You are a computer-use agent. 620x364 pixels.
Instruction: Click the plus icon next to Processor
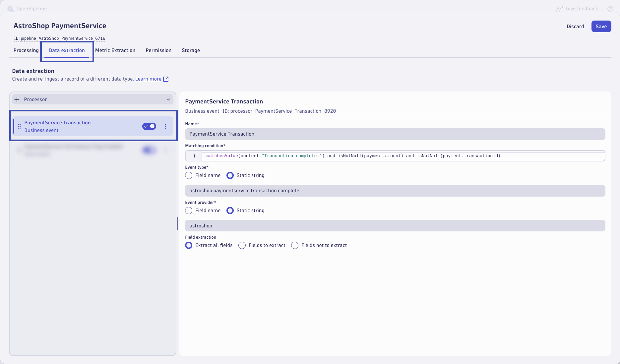click(x=17, y=99)
